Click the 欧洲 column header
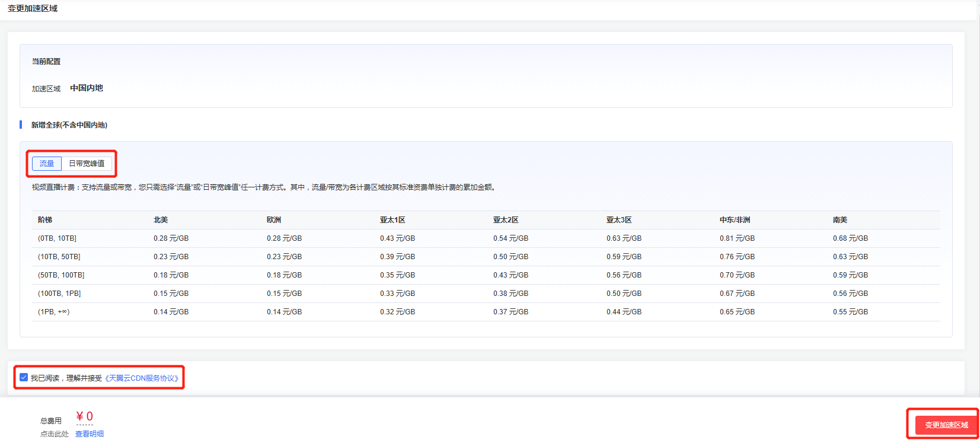The width and height of the screenshot is (980, 443). pyautogui.click(x=274, y=220)
